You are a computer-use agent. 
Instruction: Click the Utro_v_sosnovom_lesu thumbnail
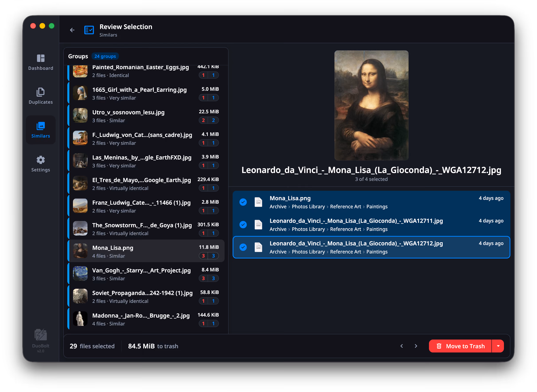[x=80, y=115]
